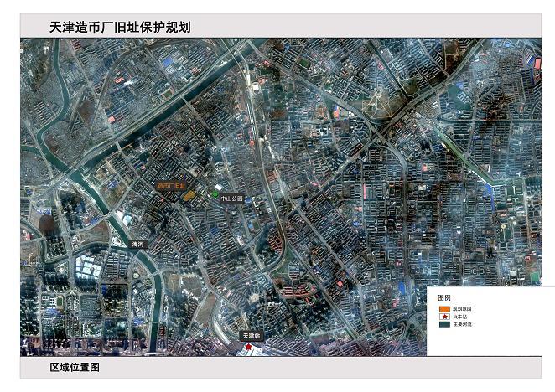The width and height of the screenshot is (555, 392).
Task: Click the red star train station marker
Action: 248,344
